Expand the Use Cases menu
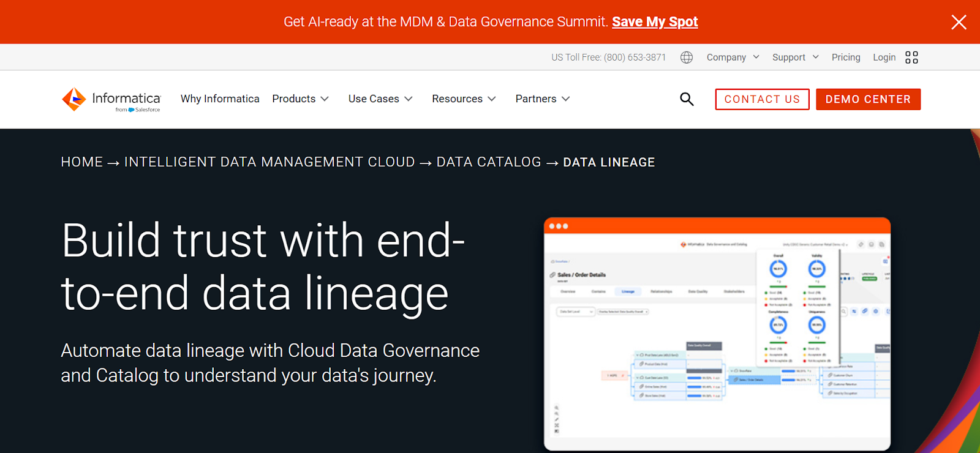Screen dimensions: 980x453 click(x=380, y=99)
